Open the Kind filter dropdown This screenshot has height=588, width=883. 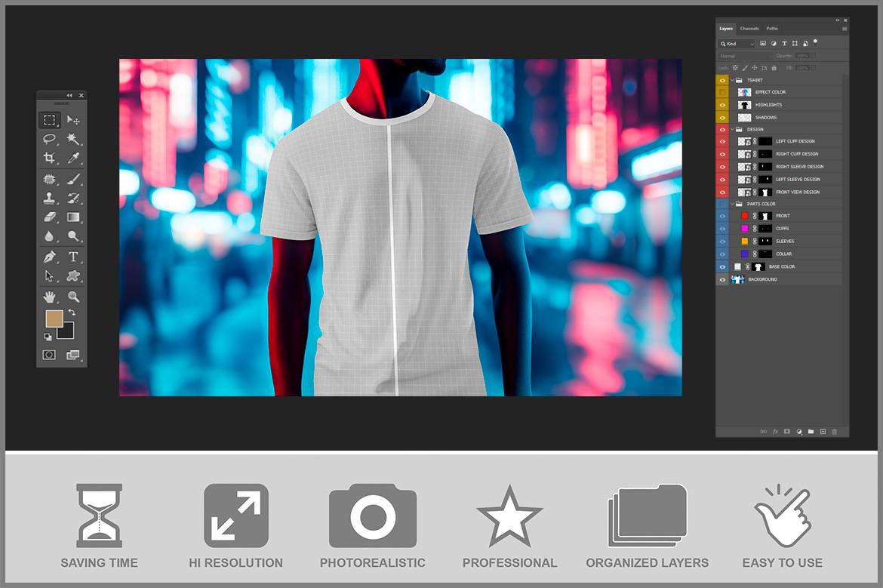click(737, 44)
